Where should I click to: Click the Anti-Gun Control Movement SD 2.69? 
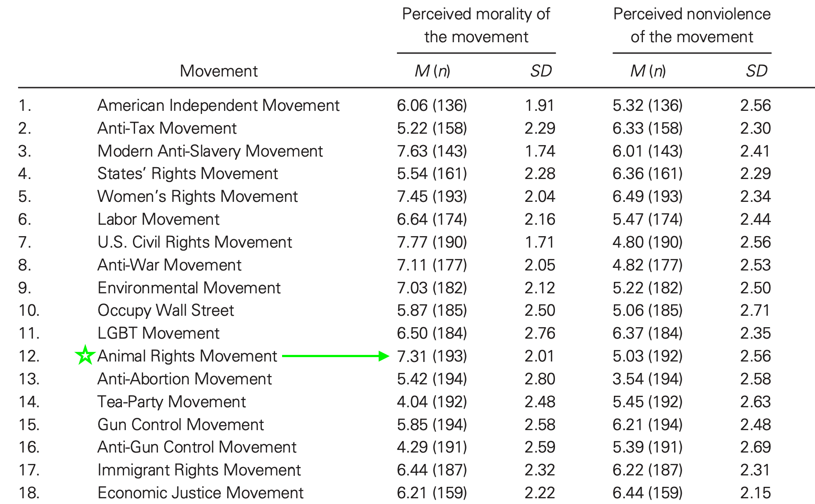click(756, 447)
